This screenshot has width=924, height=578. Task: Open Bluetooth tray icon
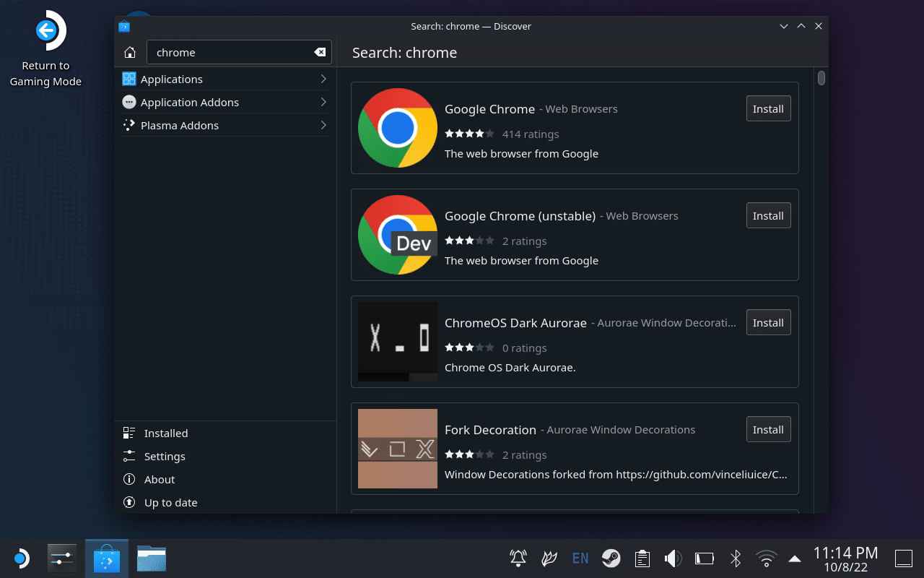coord(736,558)
